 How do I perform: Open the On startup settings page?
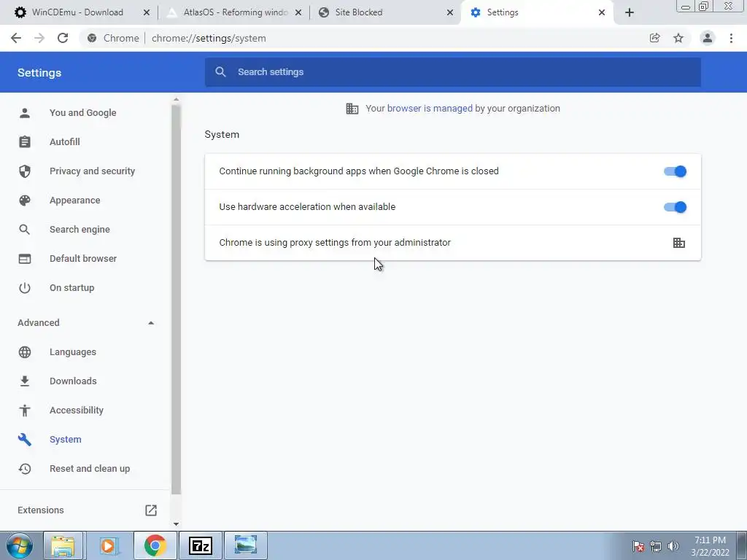tap(72, 287)
